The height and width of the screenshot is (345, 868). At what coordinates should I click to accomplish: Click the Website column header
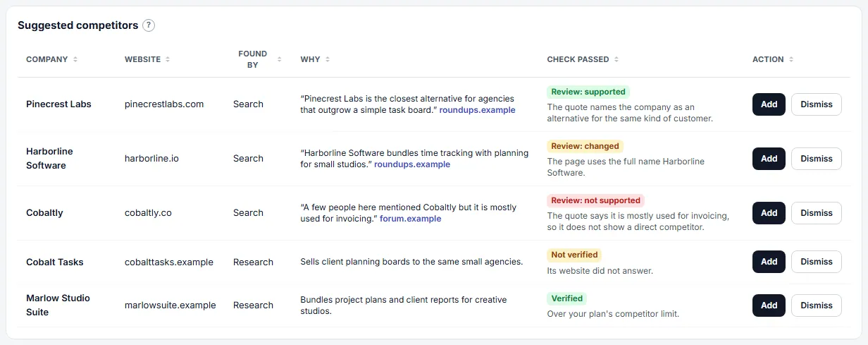tap(142, 59)
